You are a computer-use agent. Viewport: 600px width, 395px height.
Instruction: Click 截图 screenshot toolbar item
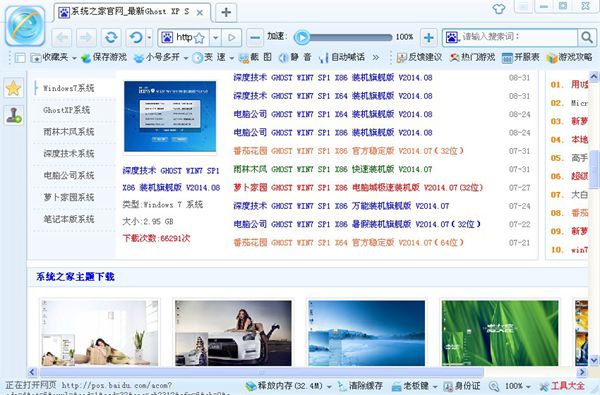(x=255, y=57)
